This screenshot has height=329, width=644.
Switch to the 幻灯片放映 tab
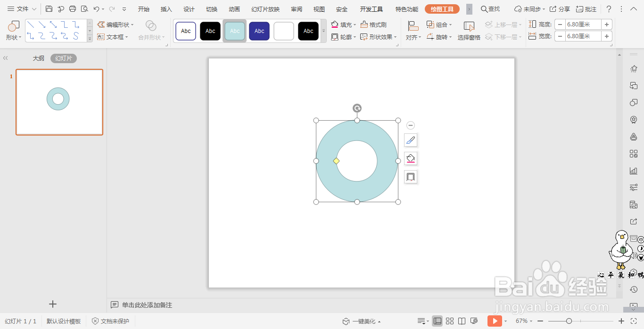pyautogui.click(x=265, y=9)
